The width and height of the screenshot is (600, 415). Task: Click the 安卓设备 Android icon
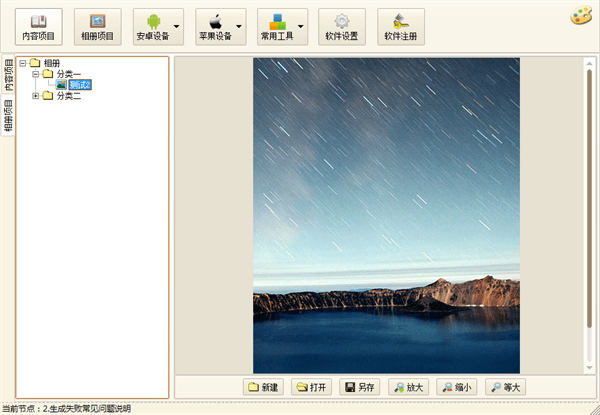tap(153, 22)
